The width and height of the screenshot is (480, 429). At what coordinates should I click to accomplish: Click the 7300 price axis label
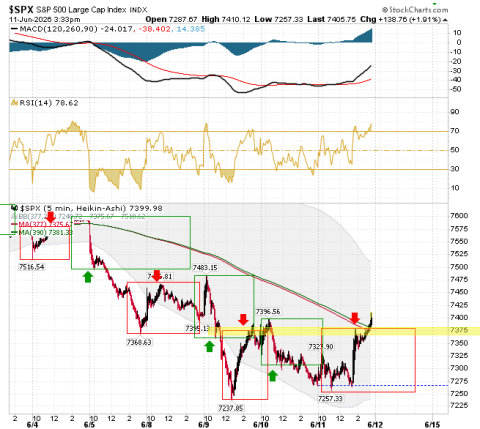459,368
